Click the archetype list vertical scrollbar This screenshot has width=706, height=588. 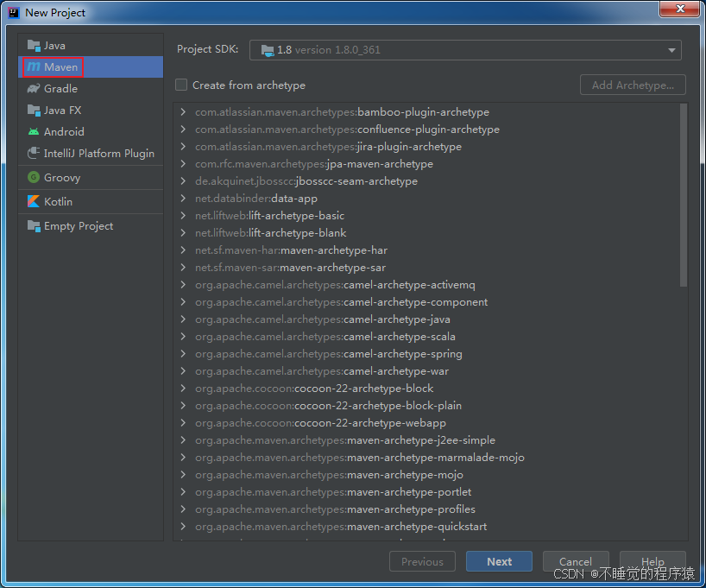coord(684,194)
